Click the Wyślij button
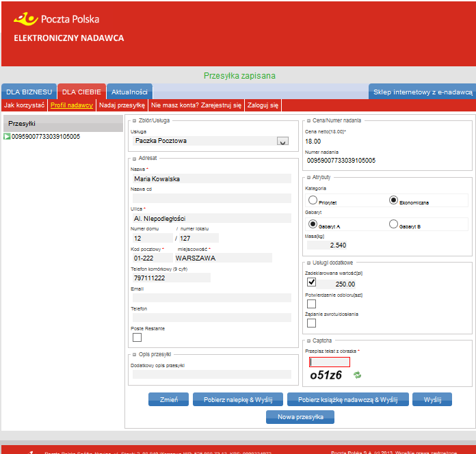 pyautogui.click(x=432, y=399)
